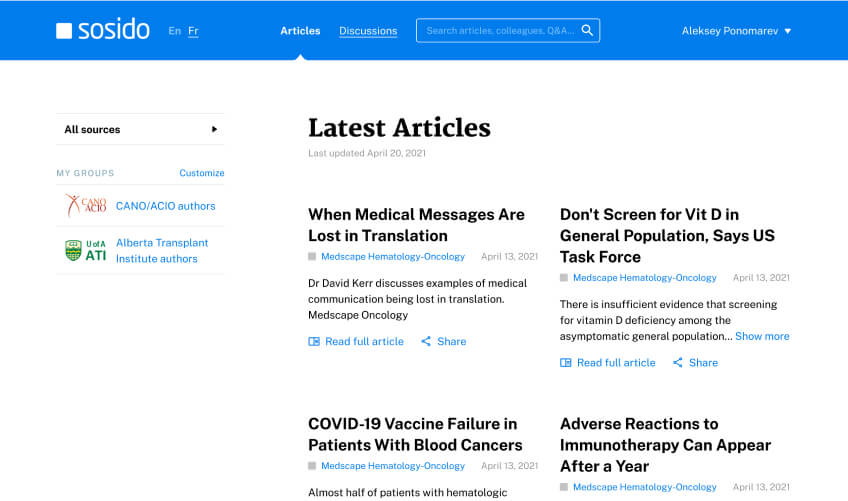The height and width of the screenshot is (501, 848).
Task: Open CANO/ACIO authors group
Action: [165, 206]
